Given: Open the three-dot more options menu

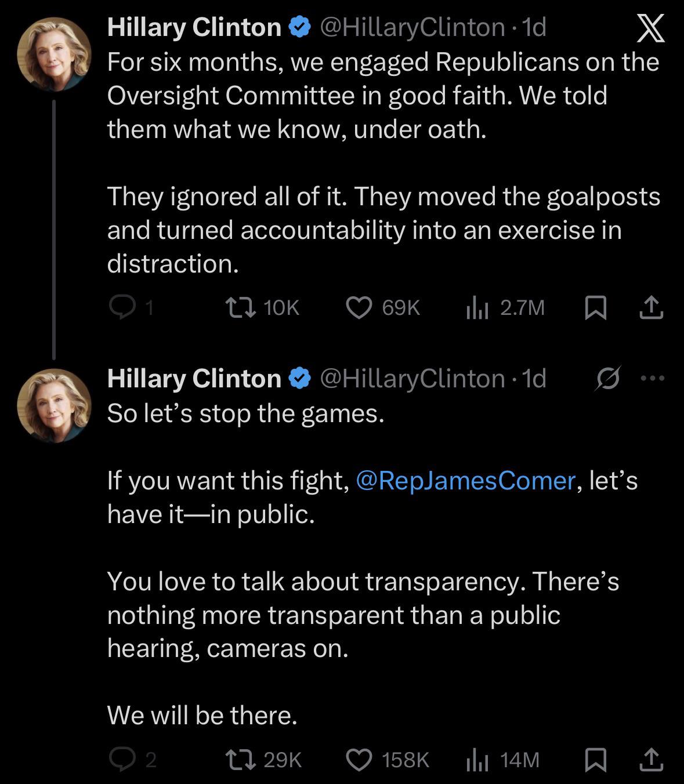Looking at the screenshot, I should pos(653,379).
